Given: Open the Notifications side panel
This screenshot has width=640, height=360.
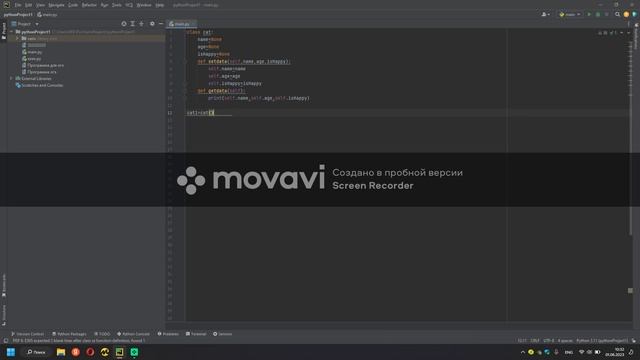Looking at the screenshot, I should [636, 37].
